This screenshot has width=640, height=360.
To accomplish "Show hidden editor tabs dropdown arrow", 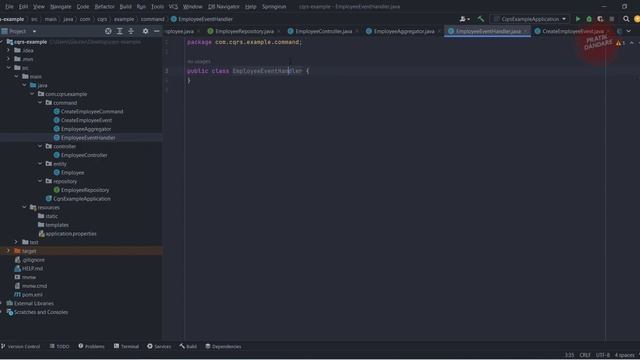I will click(x=629, y=31).
